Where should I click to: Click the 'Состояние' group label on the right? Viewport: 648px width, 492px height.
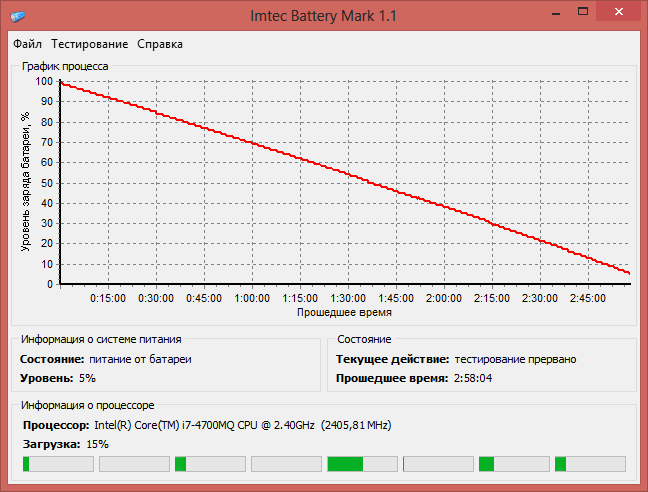pyautogui.click(x=364, y=340)
